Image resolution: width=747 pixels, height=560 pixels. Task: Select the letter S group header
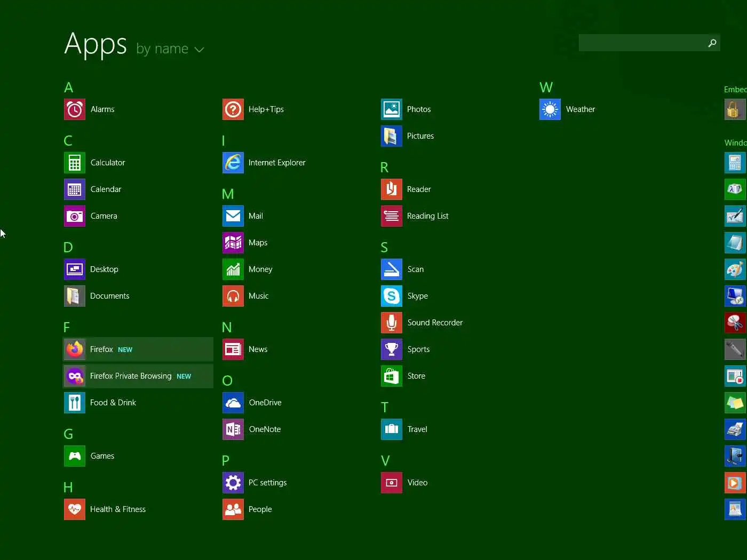[x=384, y=247]
